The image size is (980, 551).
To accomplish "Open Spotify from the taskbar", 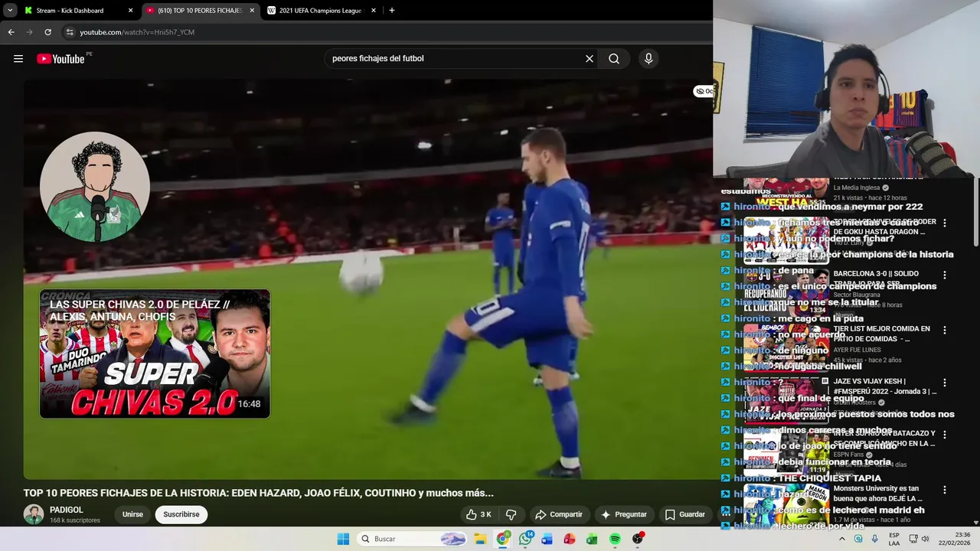I will pos(615,539).
